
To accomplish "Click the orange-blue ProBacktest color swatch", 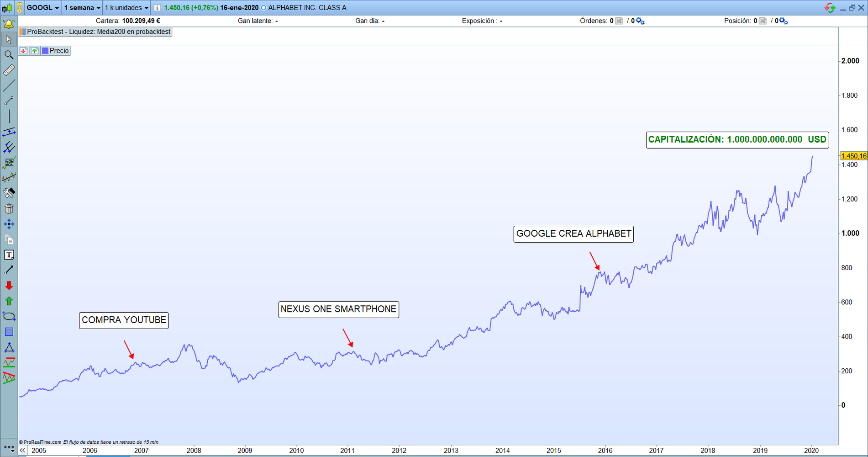I will [22, 32].
